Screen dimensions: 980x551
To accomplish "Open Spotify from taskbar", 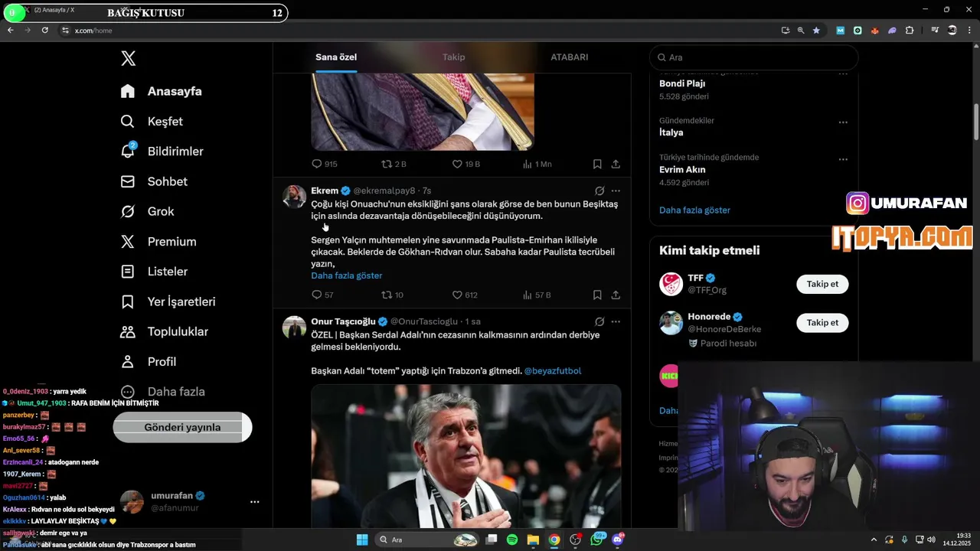I will pyautogui.click(x=512, y=540).
